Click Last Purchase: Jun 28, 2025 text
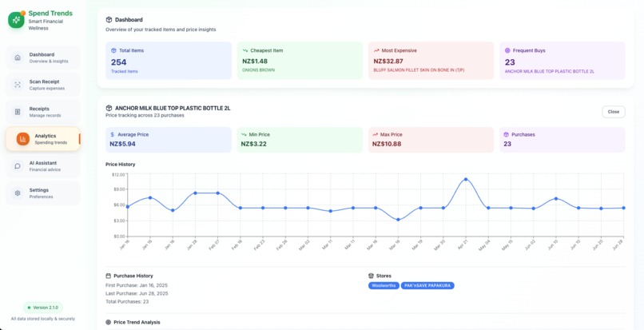Viewport: 644px width, 330px height. [x=137, y=293]
